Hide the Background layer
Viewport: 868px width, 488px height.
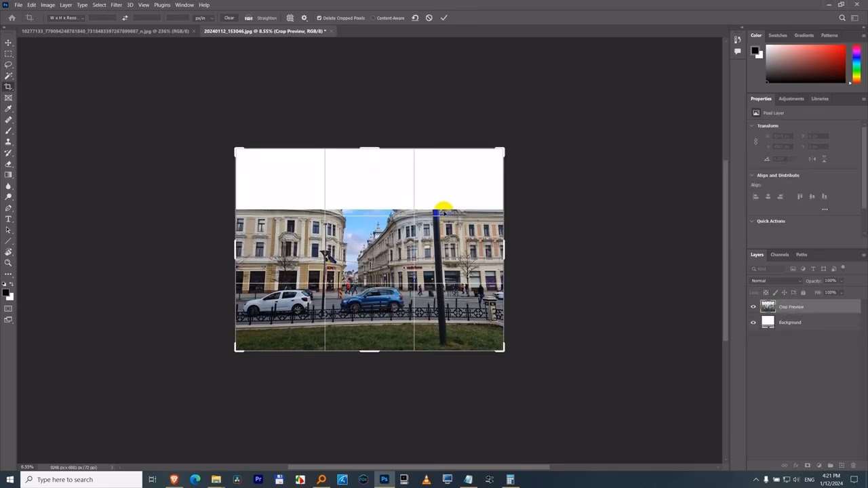point(753,322)
